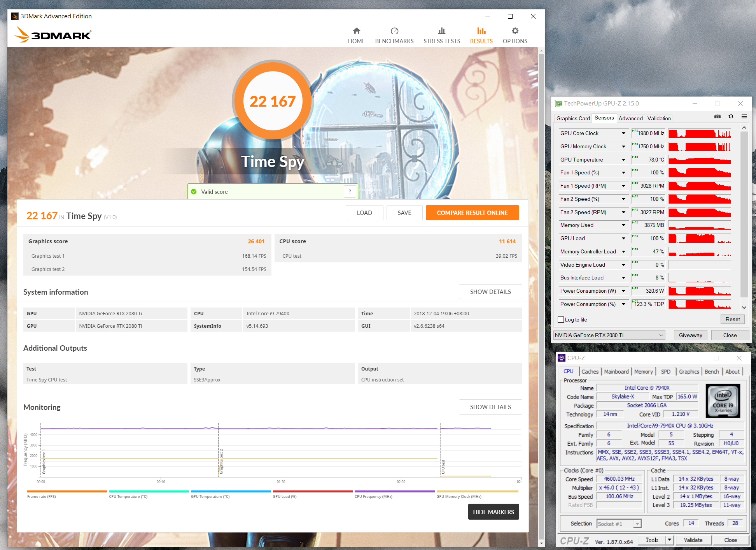Toggle the GPU Temperature legend
Image resolution: width=756 pixels, height=550 pixels.
coord(231,494)
